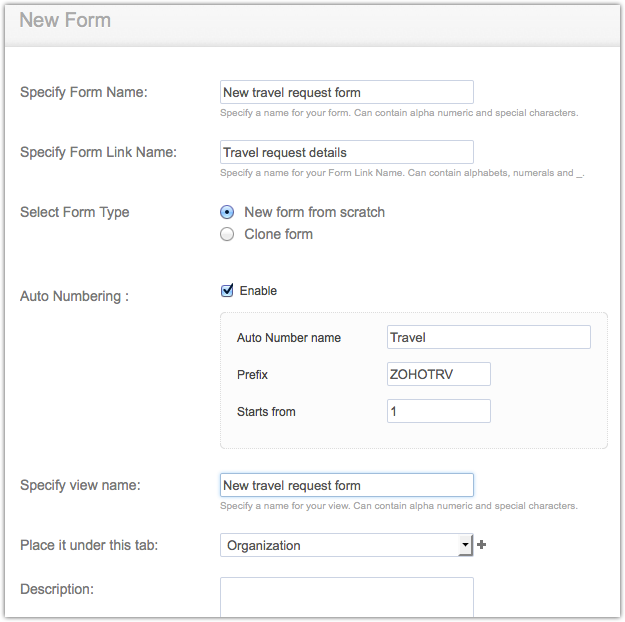Click the Specify view name label

tap(80, 485)
